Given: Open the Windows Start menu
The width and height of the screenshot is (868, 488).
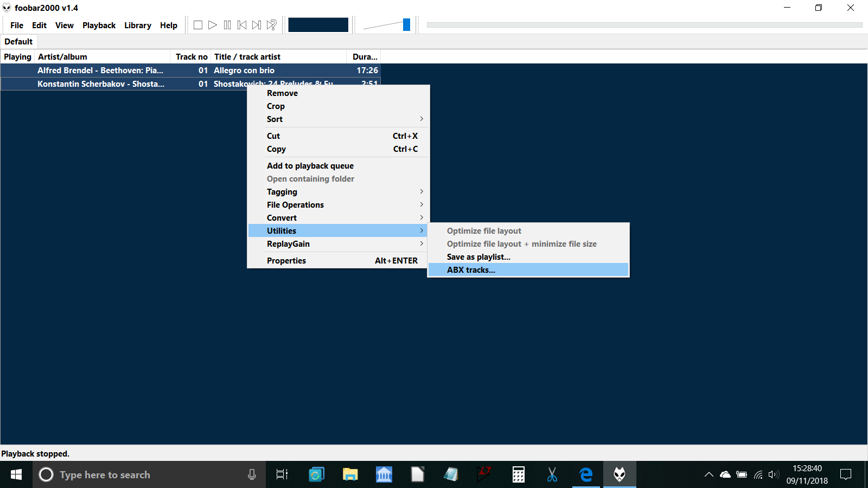Looking at the screenshot, I should coord(16,474).
